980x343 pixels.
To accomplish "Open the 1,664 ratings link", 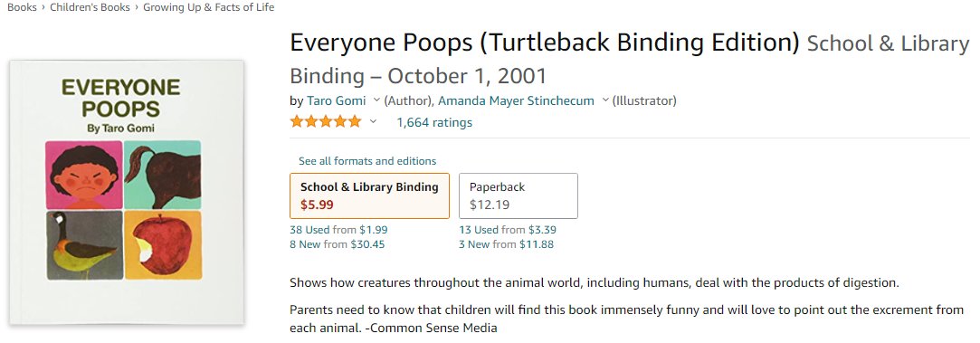I will 434,122.
